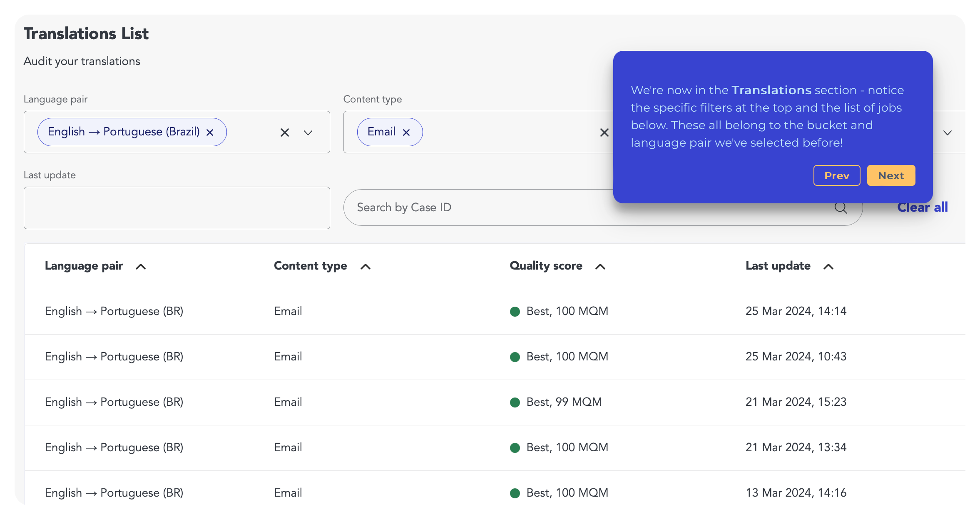
Task: Open the Last update date field
Action: click(x=177, y=208)
